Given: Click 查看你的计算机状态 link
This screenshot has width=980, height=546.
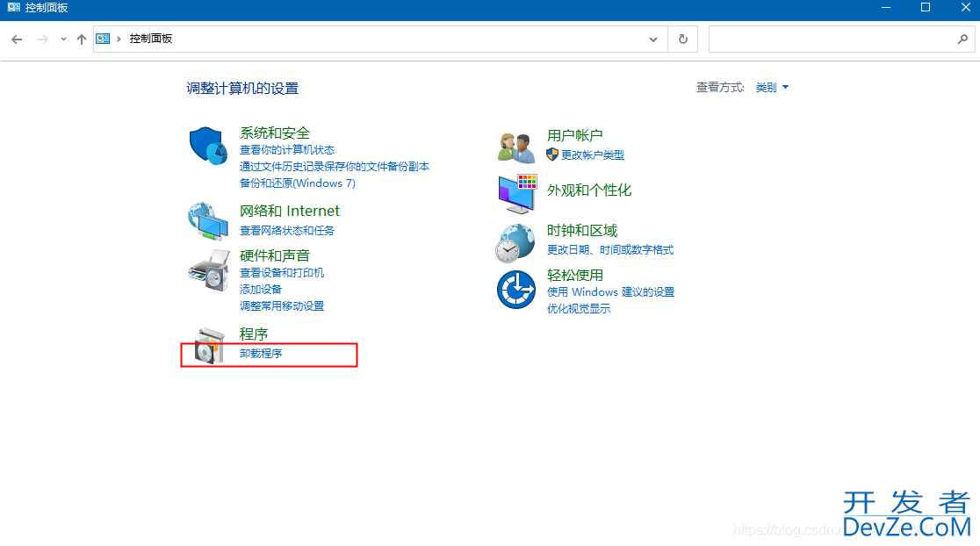Looking at the screenshot, I should [287, 150].
